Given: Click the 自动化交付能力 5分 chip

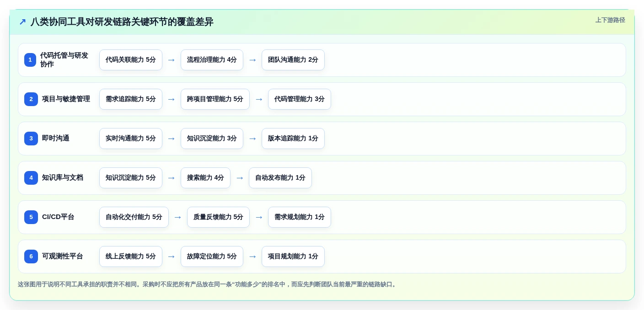Looking at the screenshot, I should 134,217.
